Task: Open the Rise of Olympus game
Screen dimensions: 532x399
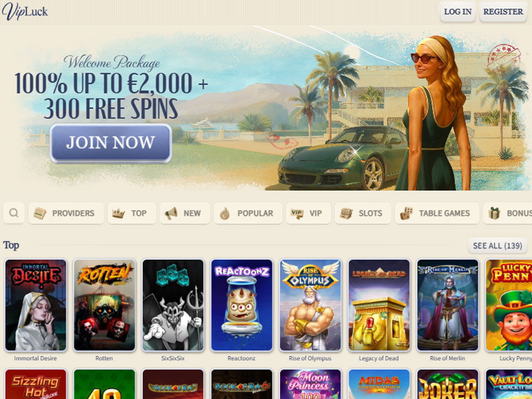Action: point(310,305)
